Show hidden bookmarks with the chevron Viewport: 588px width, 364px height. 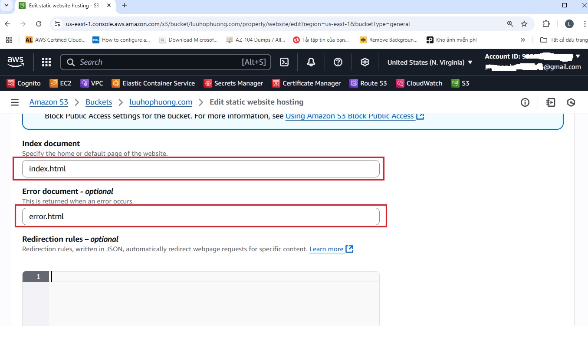523,40
